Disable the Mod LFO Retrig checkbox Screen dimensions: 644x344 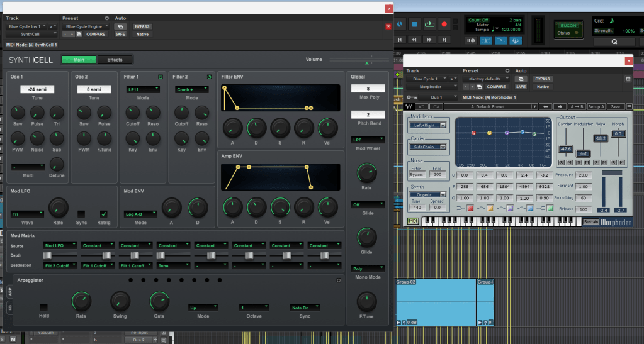104,214
